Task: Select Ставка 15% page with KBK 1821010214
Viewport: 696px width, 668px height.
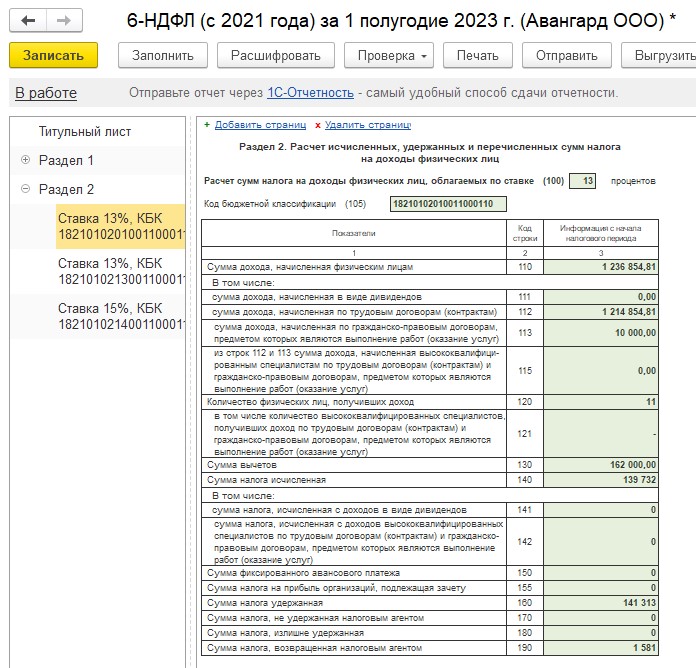Action: (x=120, y=316)
